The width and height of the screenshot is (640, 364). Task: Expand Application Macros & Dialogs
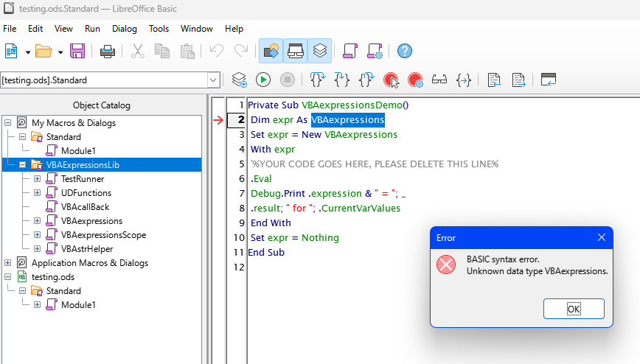8,263
